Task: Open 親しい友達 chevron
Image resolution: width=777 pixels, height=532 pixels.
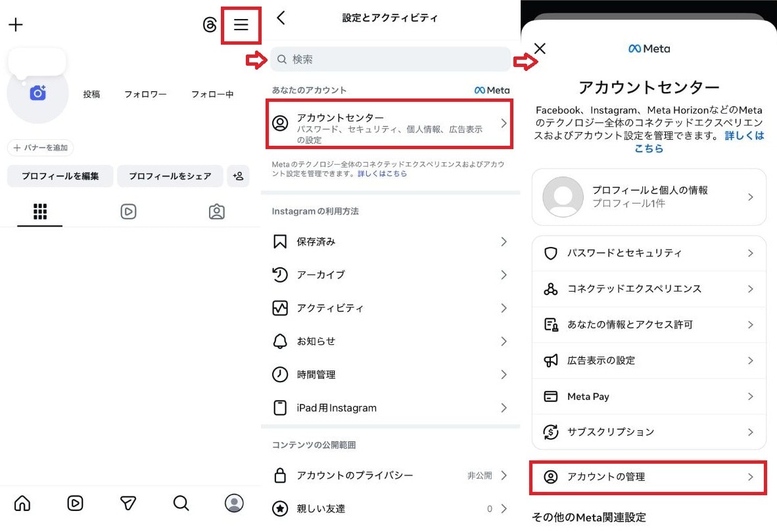Action: coord(504,508)
